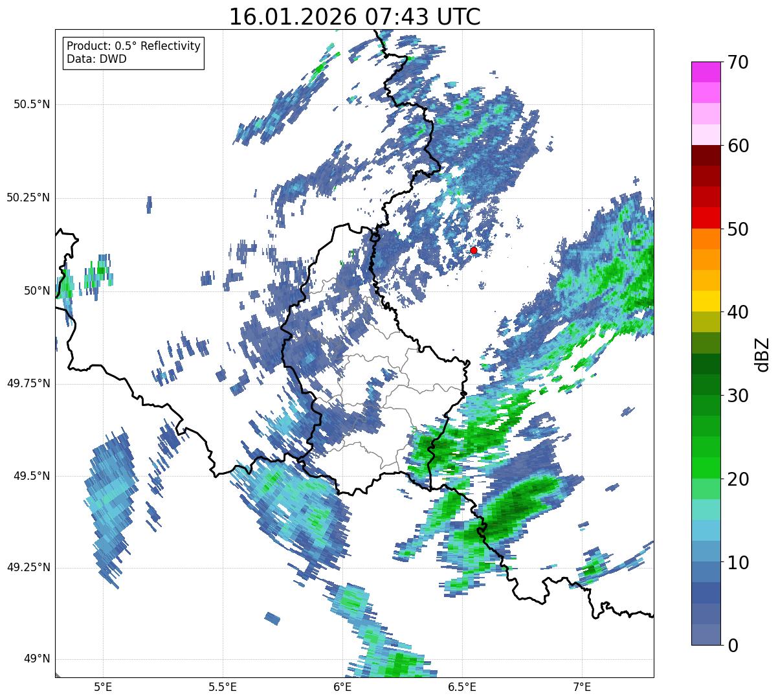778x700 pixels.
Task: Click the 7°E longitude label
Action: 582,686
